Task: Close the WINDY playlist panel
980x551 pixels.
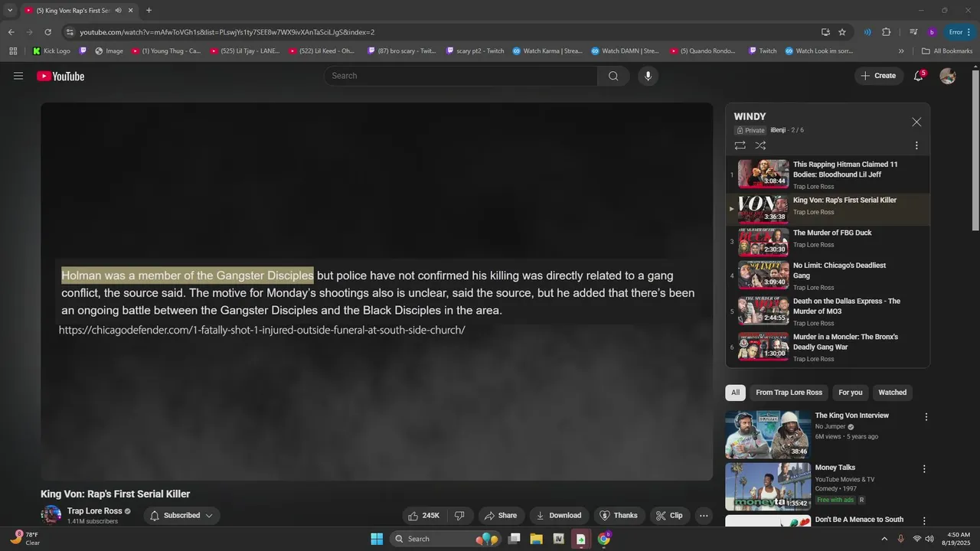Action: click(916, 122)
